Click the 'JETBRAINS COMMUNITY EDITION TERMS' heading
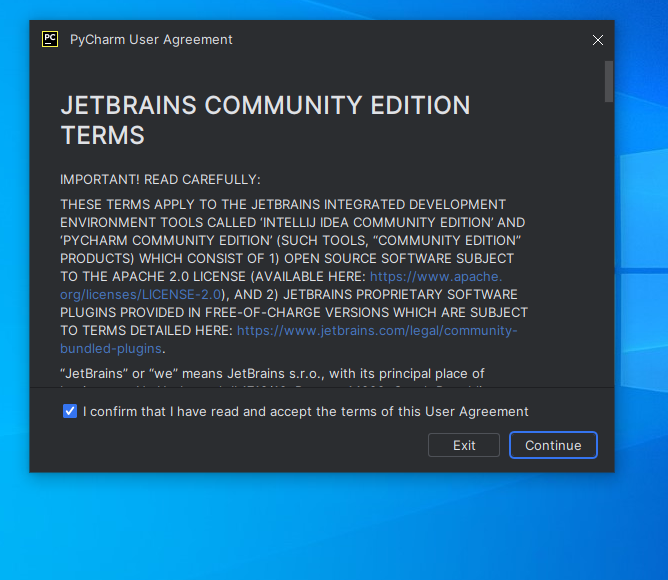668x580 pixels. 265,120
